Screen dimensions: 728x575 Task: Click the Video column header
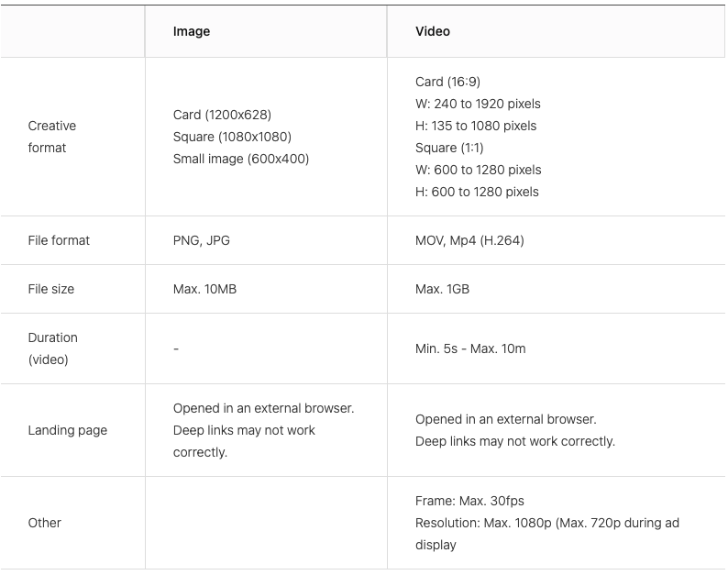coord(433,31)
